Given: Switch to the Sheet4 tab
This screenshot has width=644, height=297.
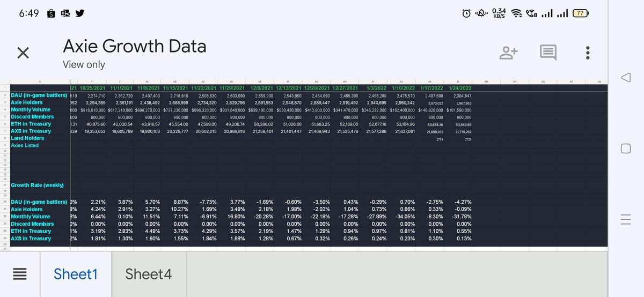Looking at the screenshot, I should [149, 274].
